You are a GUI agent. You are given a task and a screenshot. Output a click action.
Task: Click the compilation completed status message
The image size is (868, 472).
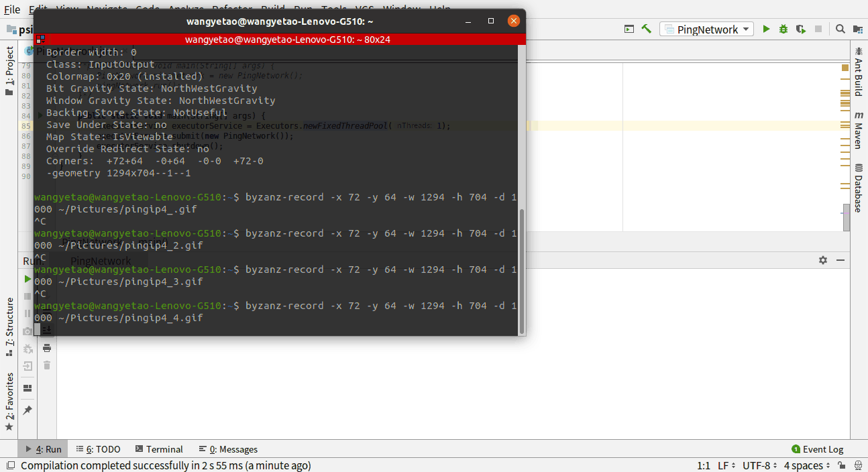(166, 465)
